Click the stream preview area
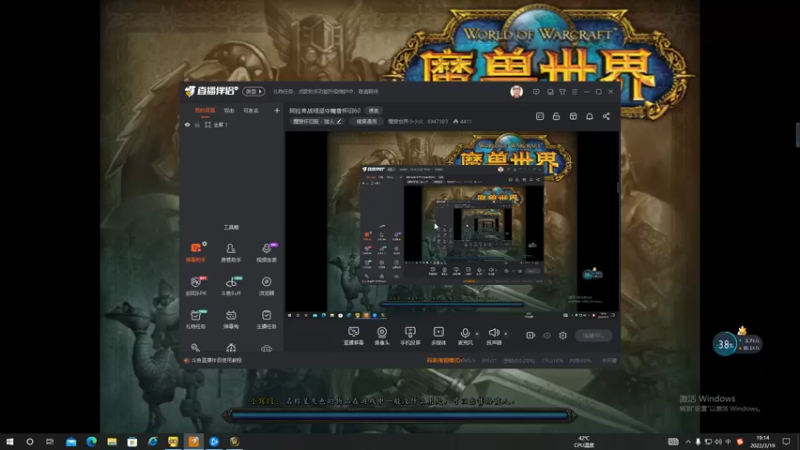 [x=452, y=226]
